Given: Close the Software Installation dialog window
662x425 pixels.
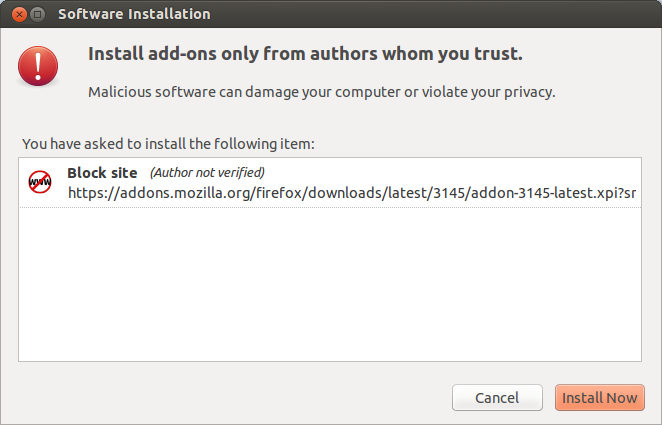Looking at the screenshot, I should 19,14.
